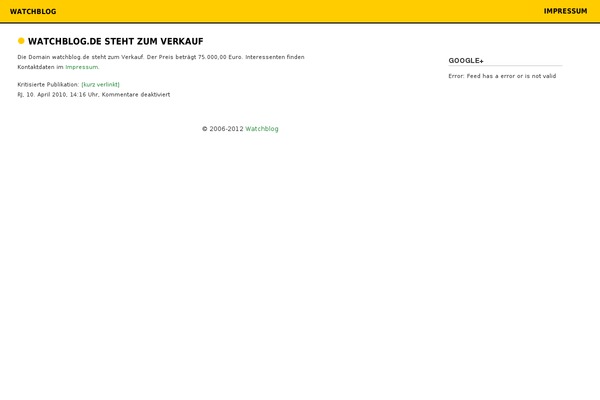
Task: Select the 'Error: Feed has a error' message
Action: [502, 76]
